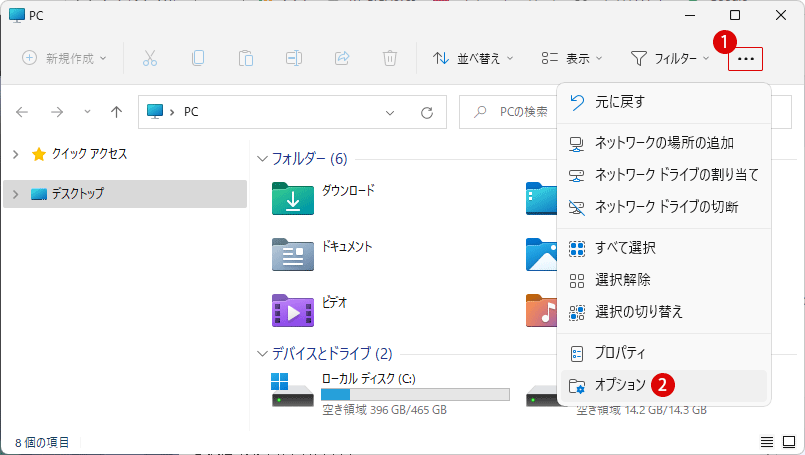Go back with the left arrow
Image resolution: width=805 pixels, height=455 pixels.
[x=22, y=112]
